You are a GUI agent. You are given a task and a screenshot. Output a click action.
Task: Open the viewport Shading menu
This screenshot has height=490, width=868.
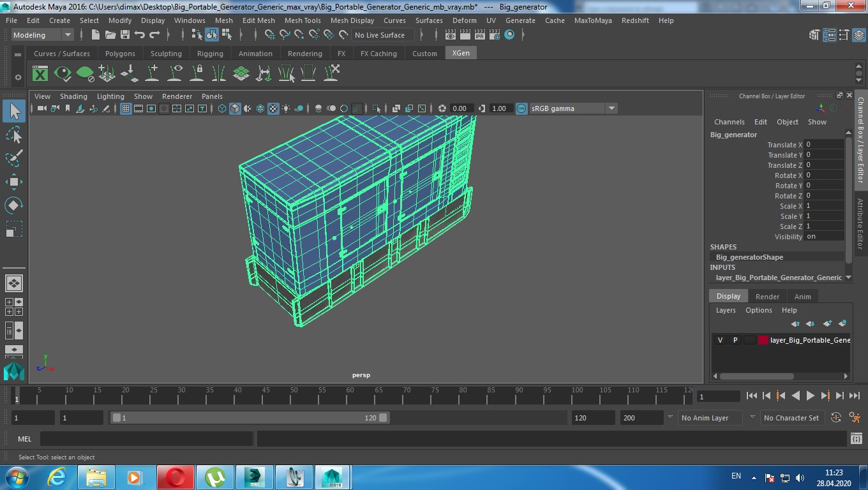(73, 96)
